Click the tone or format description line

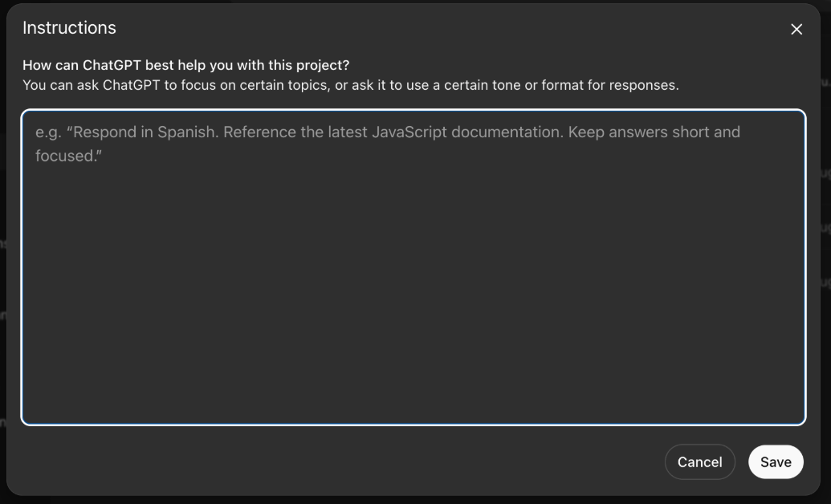(x=350, y=85)
